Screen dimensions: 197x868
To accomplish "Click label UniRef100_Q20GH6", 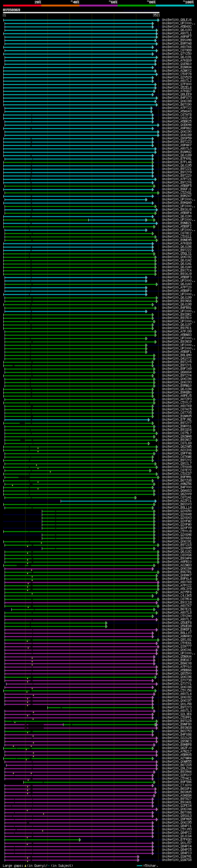I will (x=177, y=535).
